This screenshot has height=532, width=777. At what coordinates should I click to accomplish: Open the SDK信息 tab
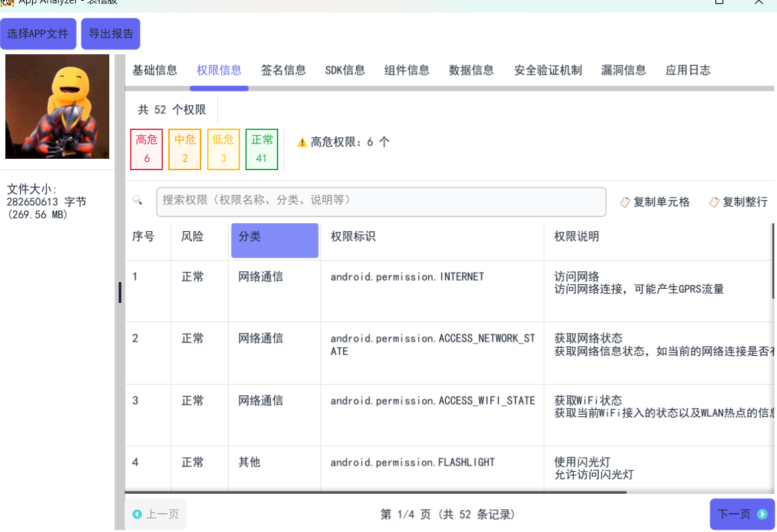345,70
